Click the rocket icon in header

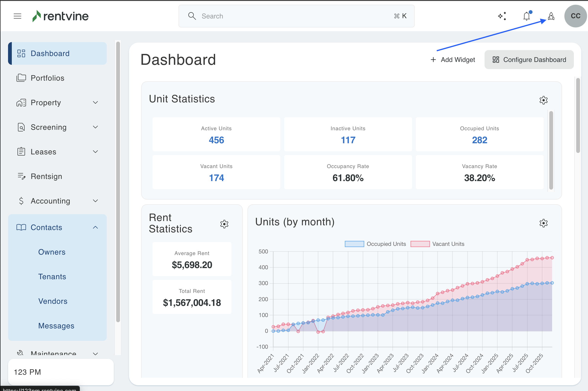tap(551, 16)
